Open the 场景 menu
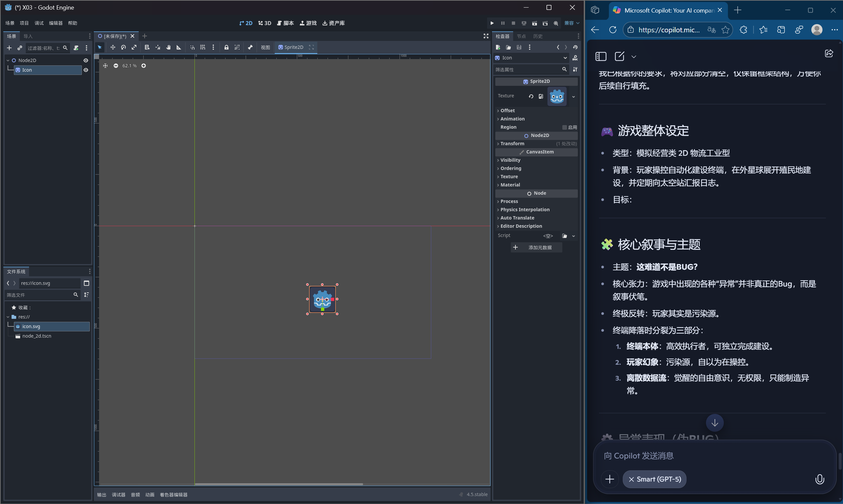This screenshot has height=504, width=843. coord(10,23)
